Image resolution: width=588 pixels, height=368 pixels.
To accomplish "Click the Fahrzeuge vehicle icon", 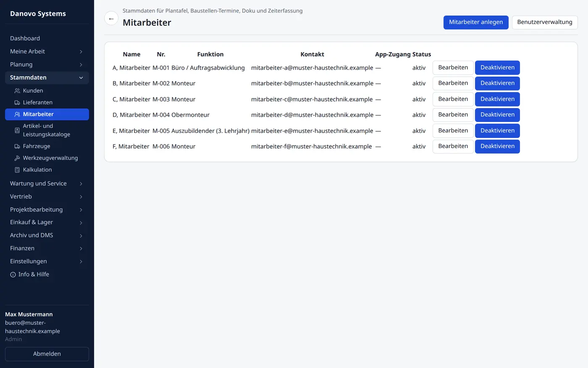I will 17,146.
